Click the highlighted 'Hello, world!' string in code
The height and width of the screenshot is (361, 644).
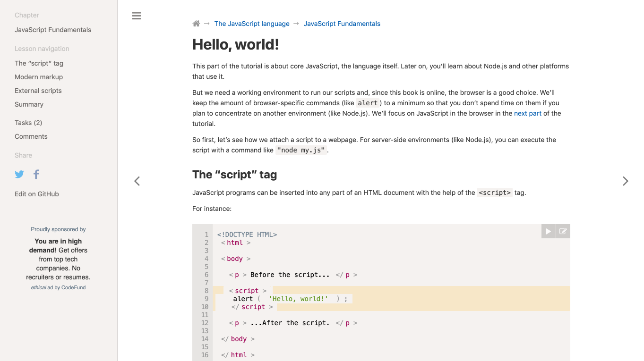[299, 299]
